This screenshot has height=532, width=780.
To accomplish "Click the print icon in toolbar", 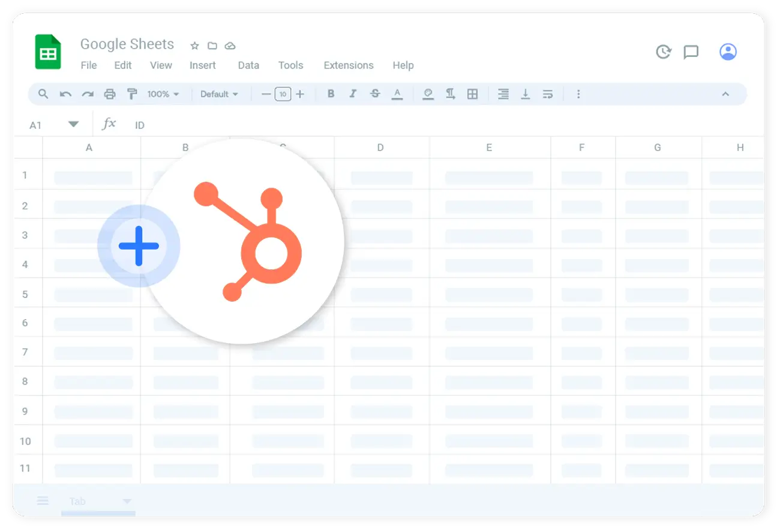I will [110, 94].
